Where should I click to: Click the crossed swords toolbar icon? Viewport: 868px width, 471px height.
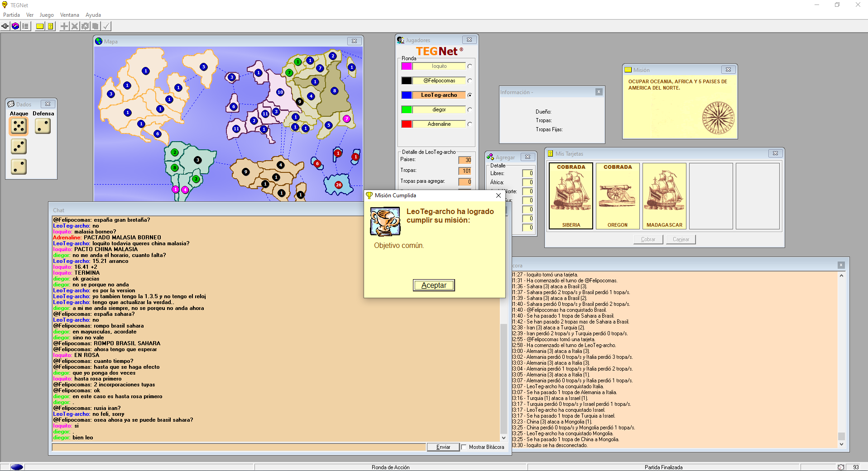coord(75,26)
